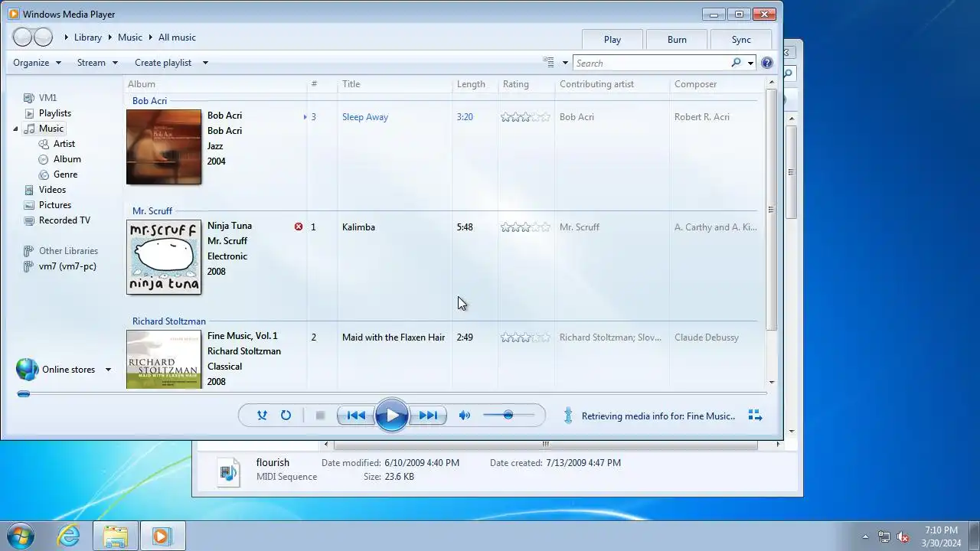Viewport: 980px width, 551px height.
Task: Rate Kalimba with stars
Action: [x=525, y=227]
